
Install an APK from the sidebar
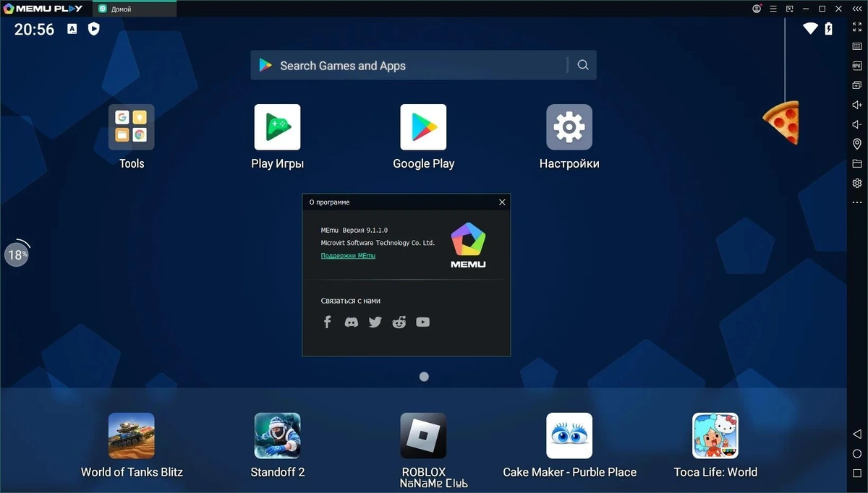[x=857, y=66]
